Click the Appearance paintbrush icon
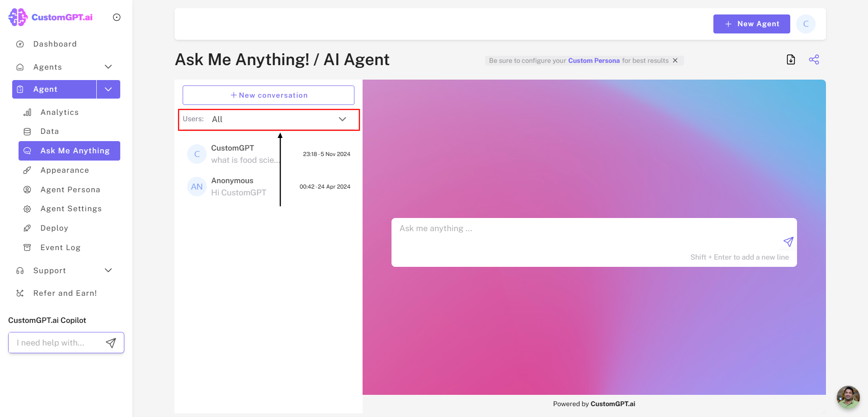Viewport: 868px width, 417px height. tap(27, 170)
